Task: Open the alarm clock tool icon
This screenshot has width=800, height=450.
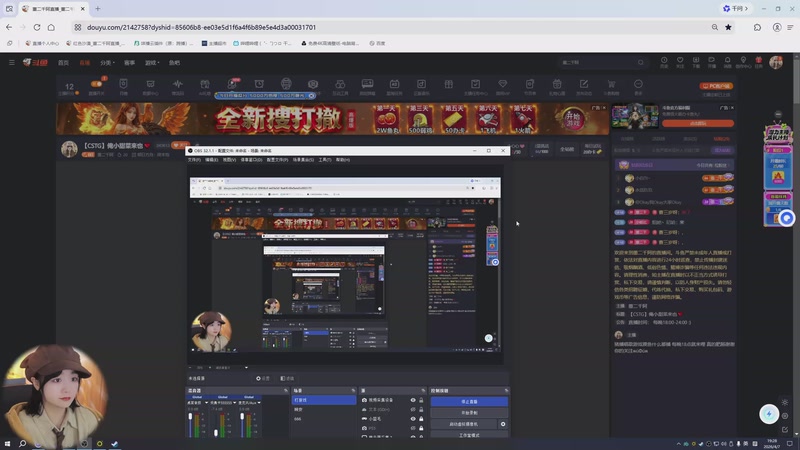Action: point(259,84)
